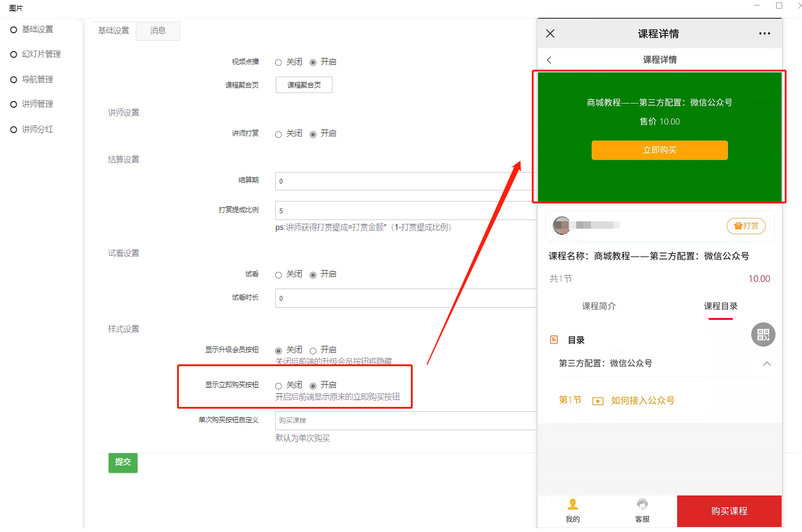Screen dimensions: 802x532
Task: Go back using the left chevron arrow
Action: [549, 60]
